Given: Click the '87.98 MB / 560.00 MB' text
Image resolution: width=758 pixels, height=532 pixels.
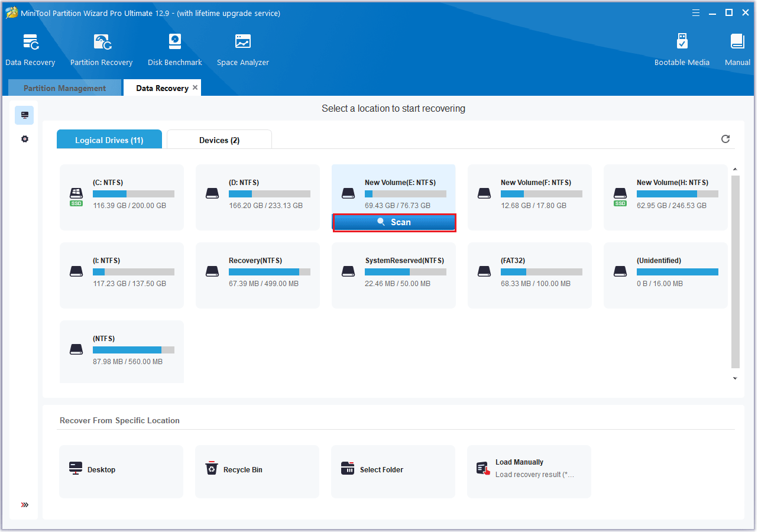Looking at the screenshot, I should coord(128,362).
